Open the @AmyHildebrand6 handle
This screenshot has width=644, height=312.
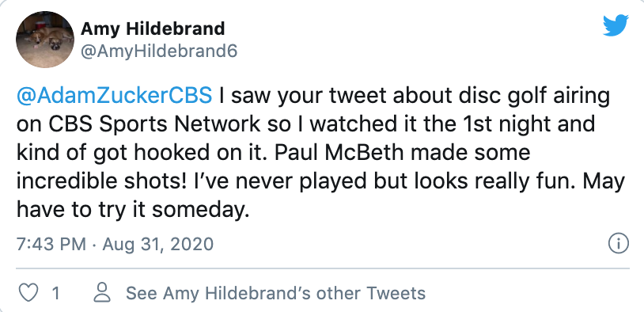tap(159, 51)
